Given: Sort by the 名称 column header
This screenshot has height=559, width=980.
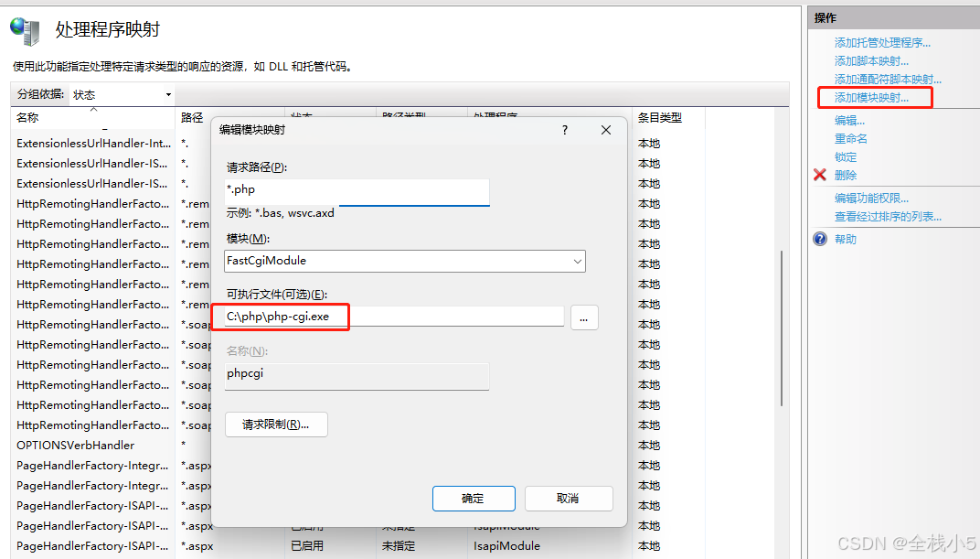Looking at the screenshot, I should point(92,117).
